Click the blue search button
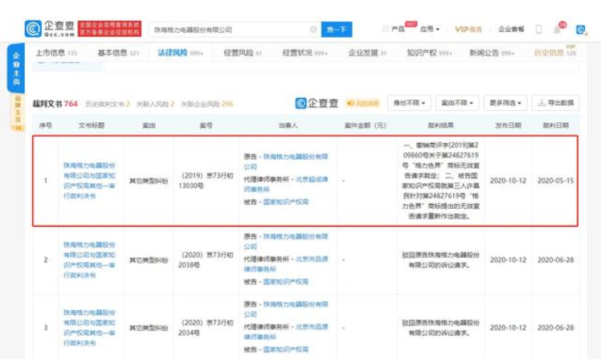 [x=337, y=30]
